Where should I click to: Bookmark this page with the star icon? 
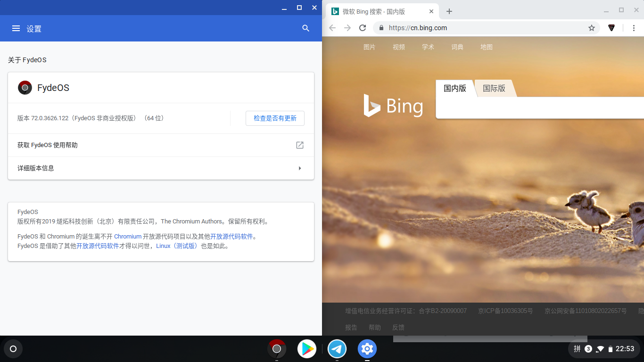pyautogui.click(x=592, y=28)
